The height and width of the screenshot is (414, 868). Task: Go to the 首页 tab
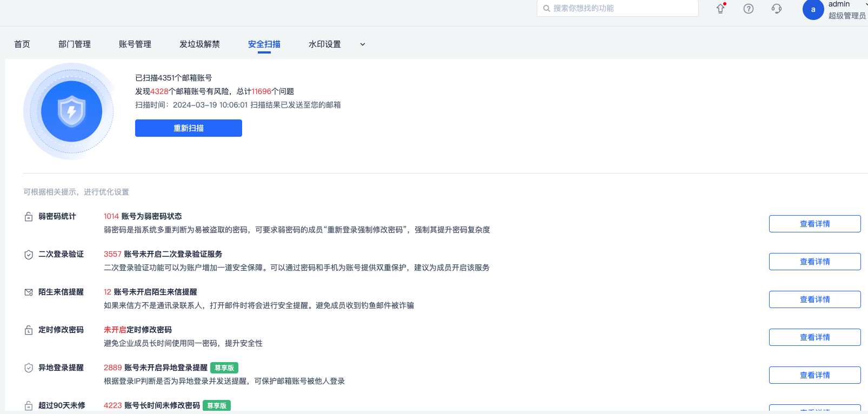[x=22, y=44]
